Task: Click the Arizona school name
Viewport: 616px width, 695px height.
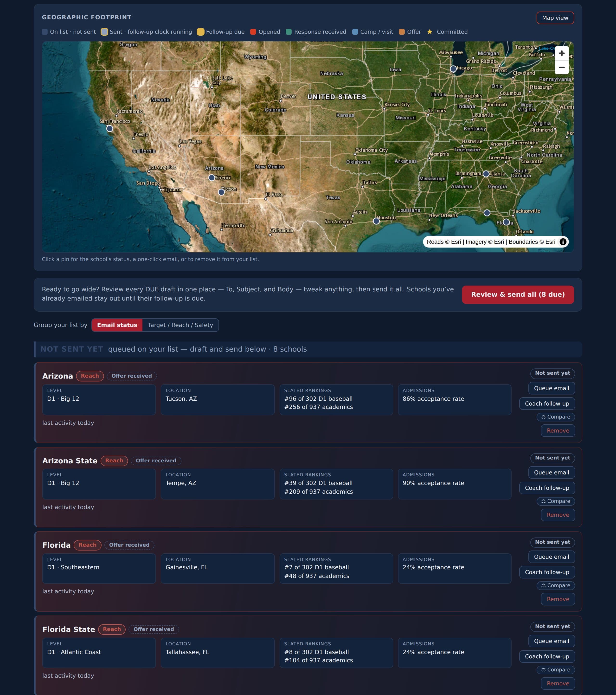Action: [x=58, y=376]
